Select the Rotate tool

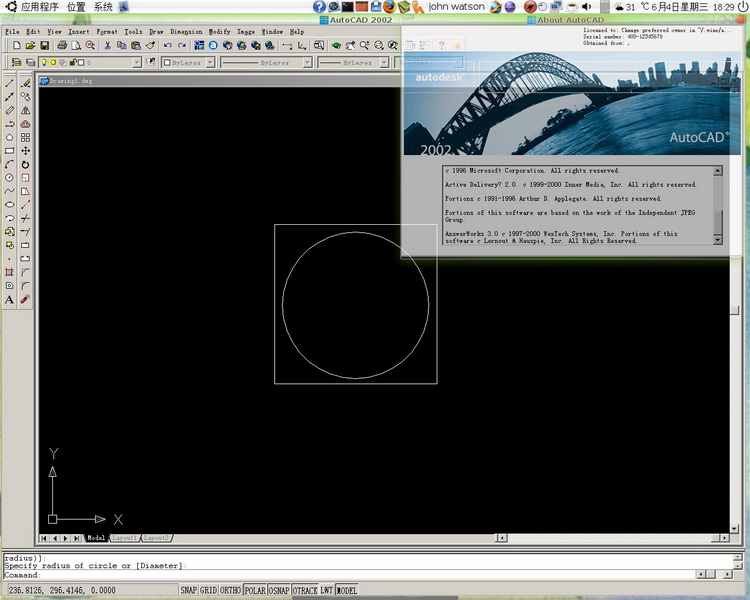coord(25,164)
